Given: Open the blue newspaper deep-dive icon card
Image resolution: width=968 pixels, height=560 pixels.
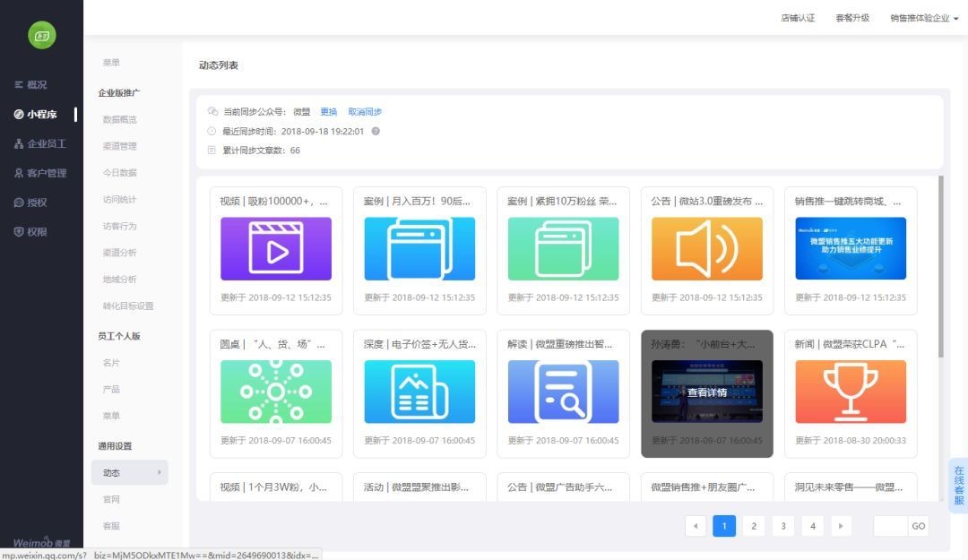Looking at the screenshot, I should pos(419,392).
